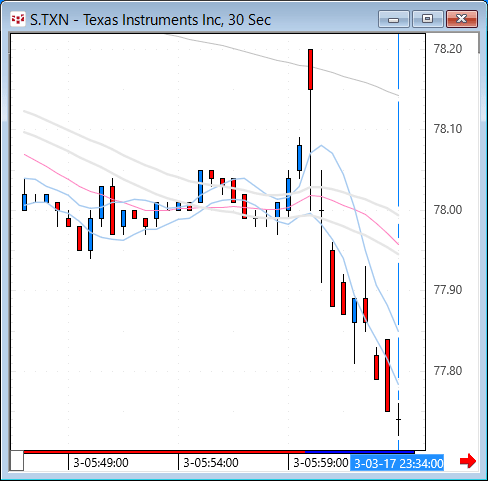
Task: Click the 77.80 price scale label
Action: click(448, 370)
